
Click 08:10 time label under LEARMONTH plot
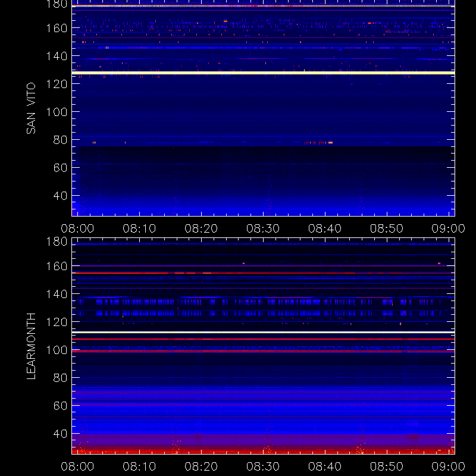139,466
